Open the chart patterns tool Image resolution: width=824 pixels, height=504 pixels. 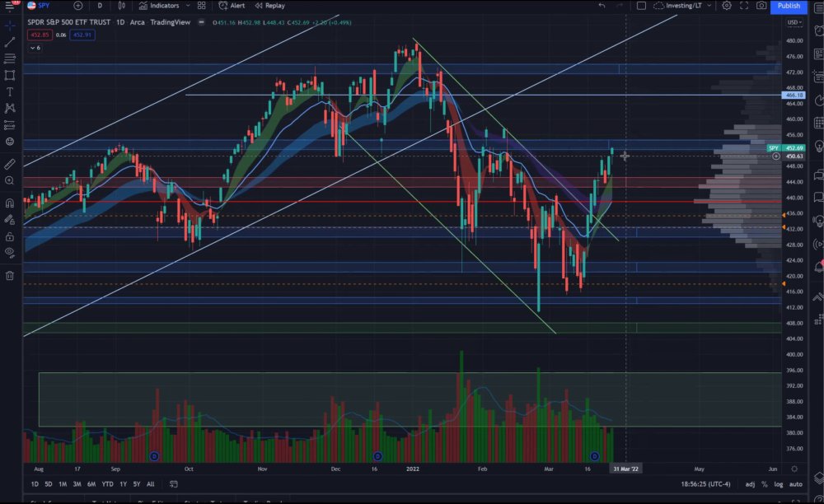10,108
